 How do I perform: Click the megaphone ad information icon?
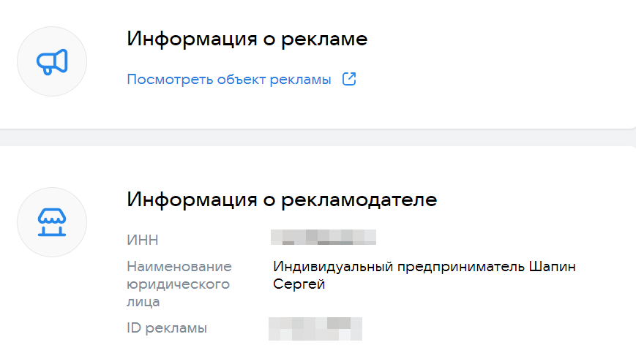tap(52, 61)
